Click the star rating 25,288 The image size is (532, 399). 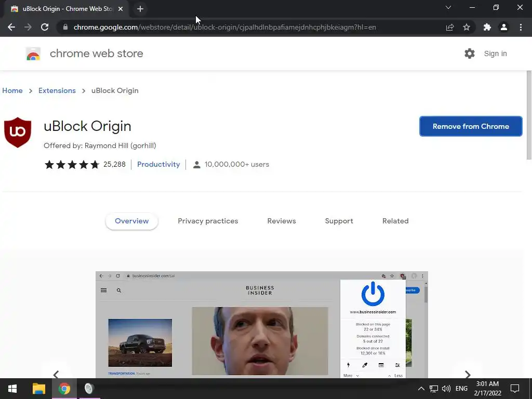click(x=85, y=165)
